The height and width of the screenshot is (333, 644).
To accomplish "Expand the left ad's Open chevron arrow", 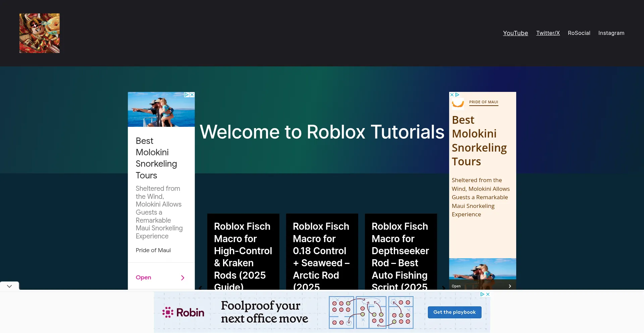I will tap(182, 278).
